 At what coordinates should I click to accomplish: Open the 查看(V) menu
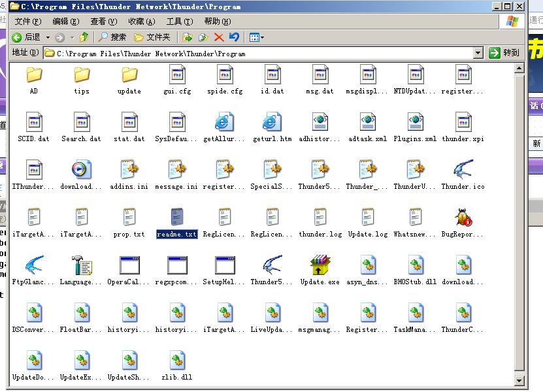click(103, 22)
